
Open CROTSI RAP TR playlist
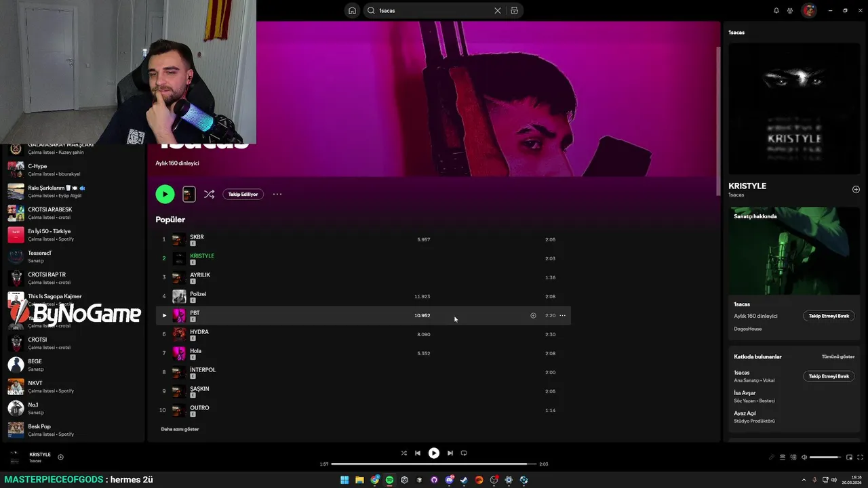(75, 278)
